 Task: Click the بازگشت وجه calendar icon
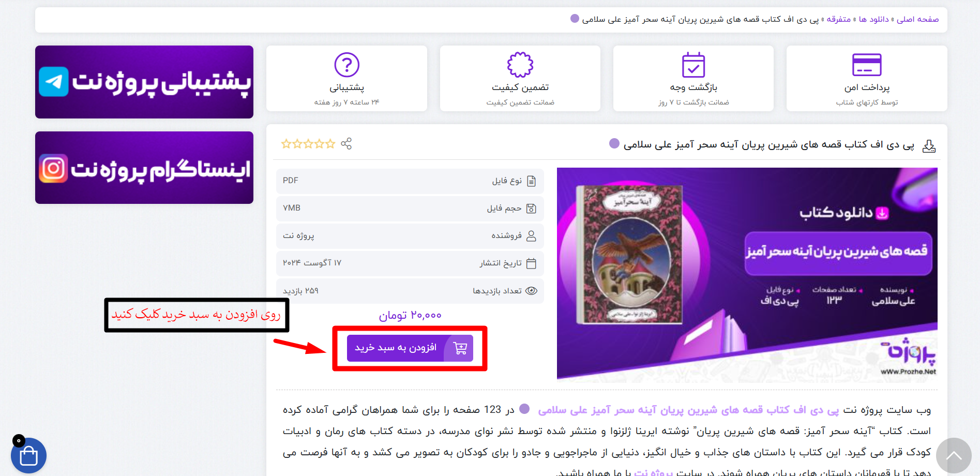coord(693,65)
